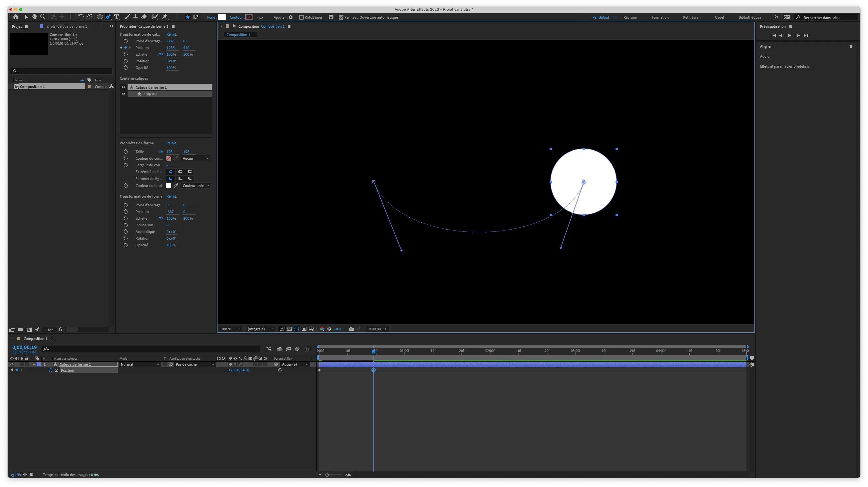
Task: Select the Type text tool
Action: [117, 17]
